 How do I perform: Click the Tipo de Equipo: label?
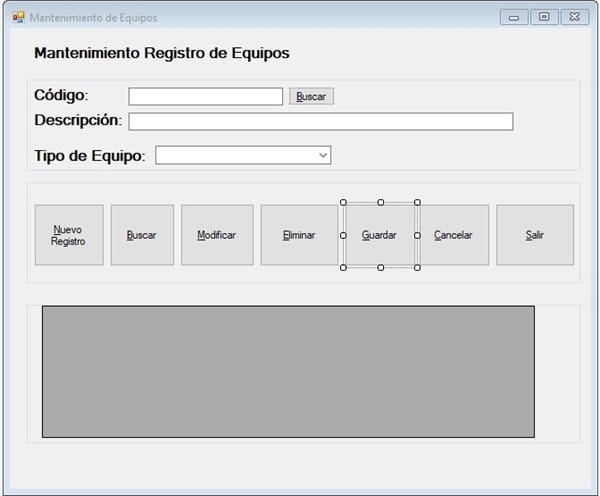[x=90, y=156]
